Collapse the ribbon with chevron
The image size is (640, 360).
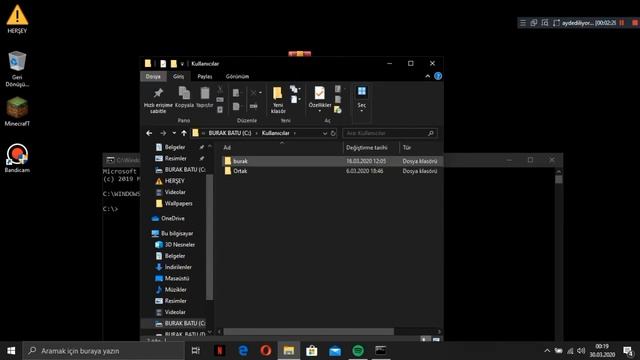click(427, 76)
